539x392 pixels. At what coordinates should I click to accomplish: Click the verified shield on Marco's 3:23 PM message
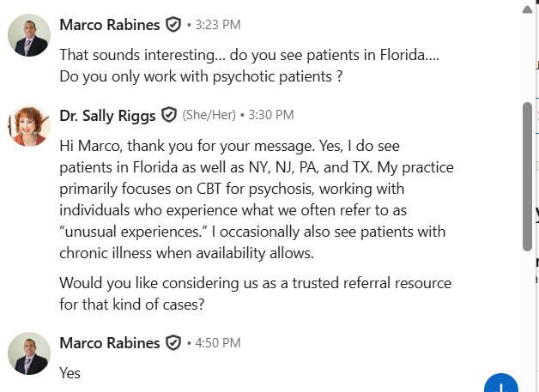pyautogui.click(x=173, y=25)
